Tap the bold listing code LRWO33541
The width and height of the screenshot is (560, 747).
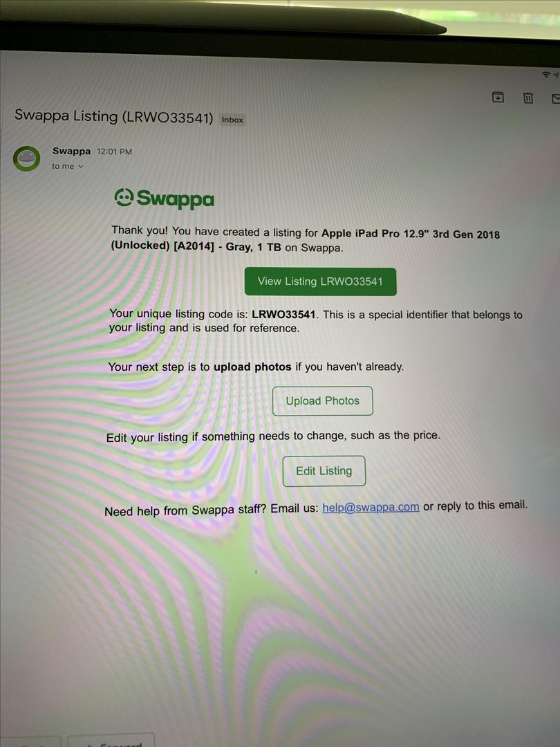(x=283, y=315)
